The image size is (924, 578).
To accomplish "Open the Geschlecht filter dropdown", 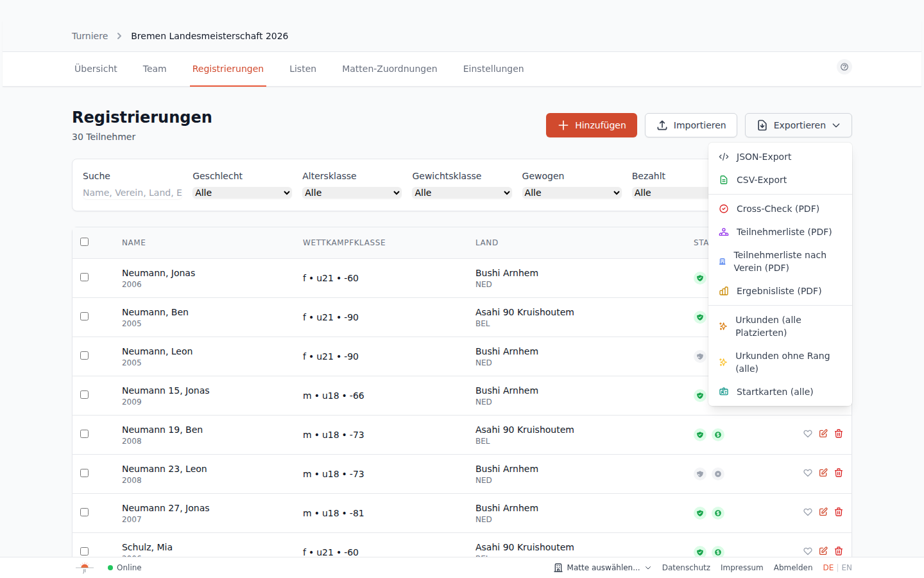I will [243, 193].
